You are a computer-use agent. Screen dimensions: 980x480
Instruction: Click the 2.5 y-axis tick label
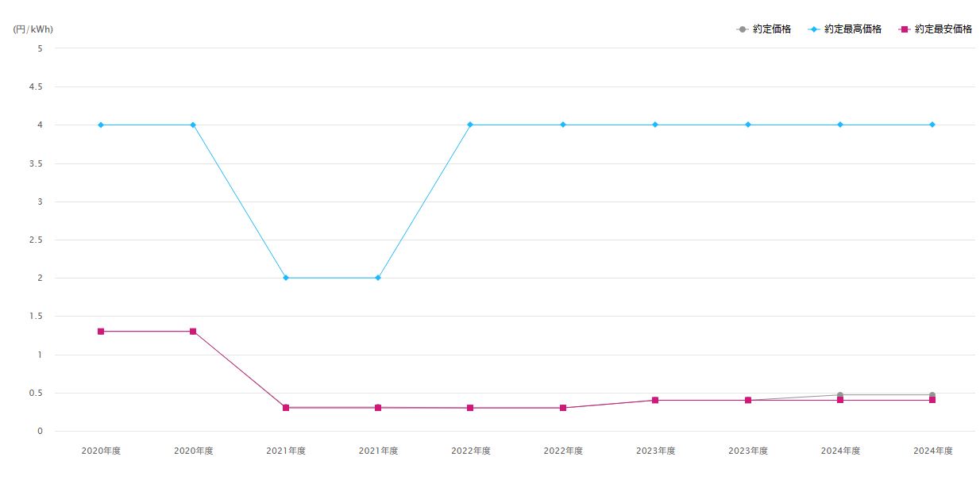pos(37,240)
